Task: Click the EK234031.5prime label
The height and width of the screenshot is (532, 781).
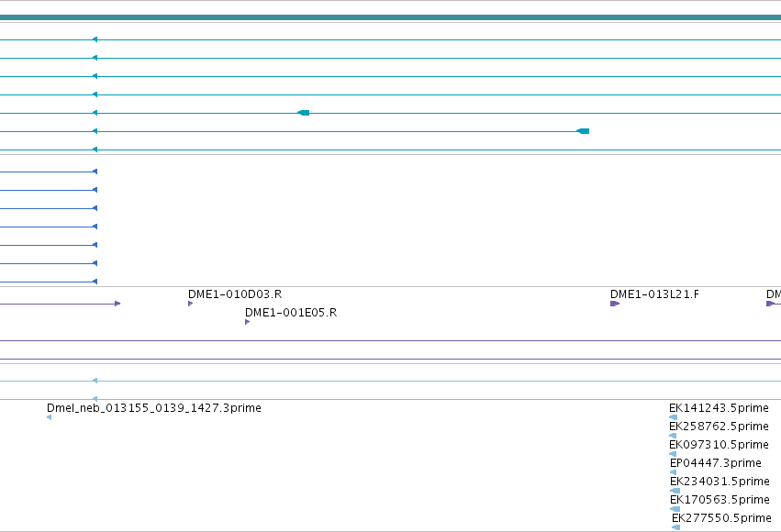Action: (x=720, y=482)
